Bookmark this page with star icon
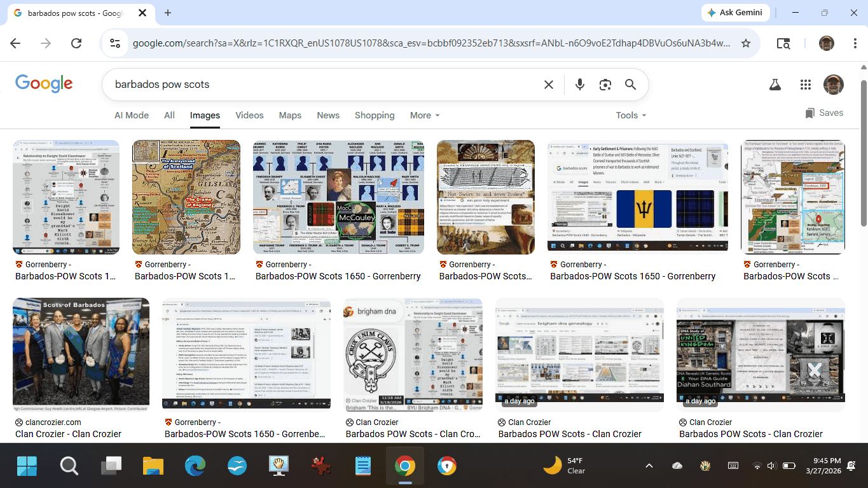The width and height of the screenshot is (868, 488). coord(746,43)
